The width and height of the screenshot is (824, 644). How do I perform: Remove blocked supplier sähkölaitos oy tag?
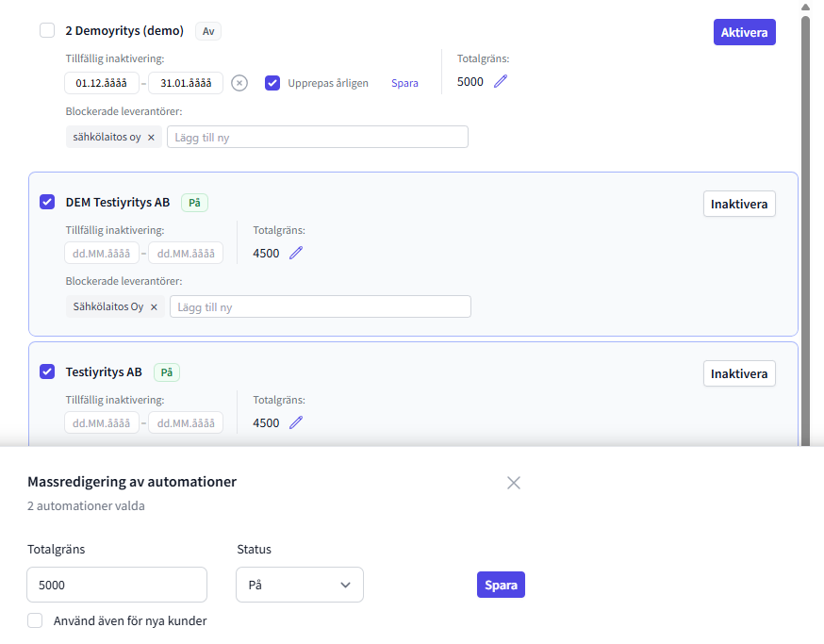[152, 138]
